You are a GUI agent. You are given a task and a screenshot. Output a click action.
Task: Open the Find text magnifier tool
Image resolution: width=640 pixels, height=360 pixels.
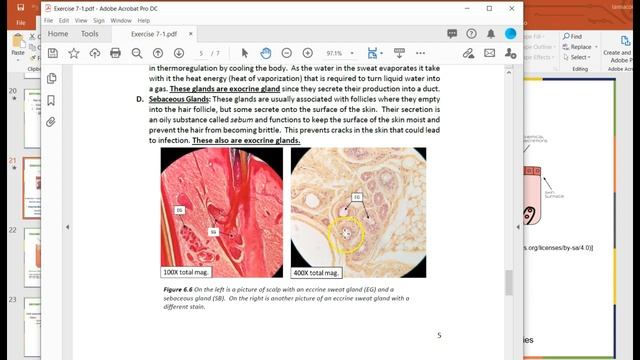[x=137, y=53]
